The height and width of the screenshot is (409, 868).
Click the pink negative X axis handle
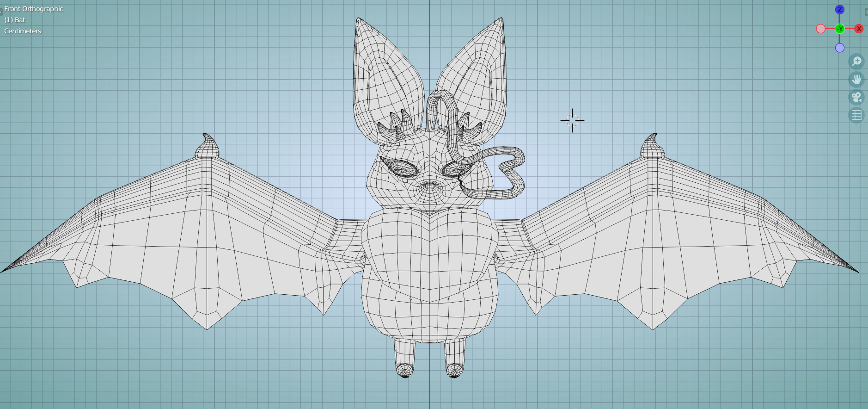click(821, 29)
